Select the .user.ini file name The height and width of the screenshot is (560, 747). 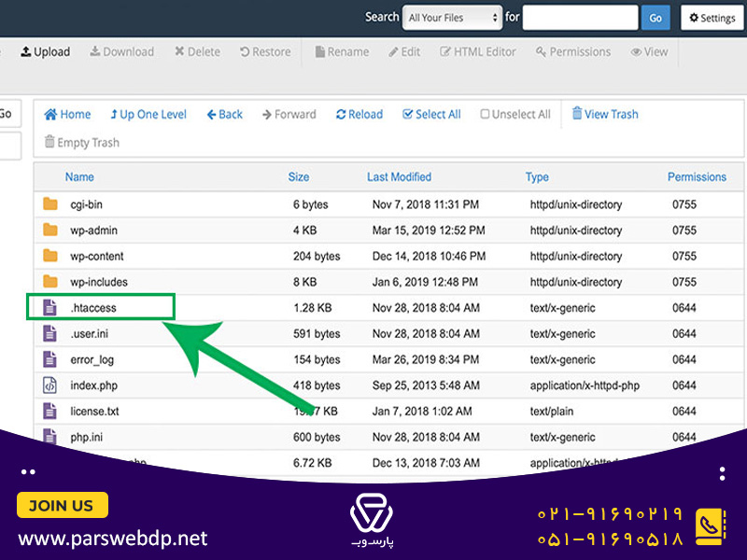pos(90,333)
